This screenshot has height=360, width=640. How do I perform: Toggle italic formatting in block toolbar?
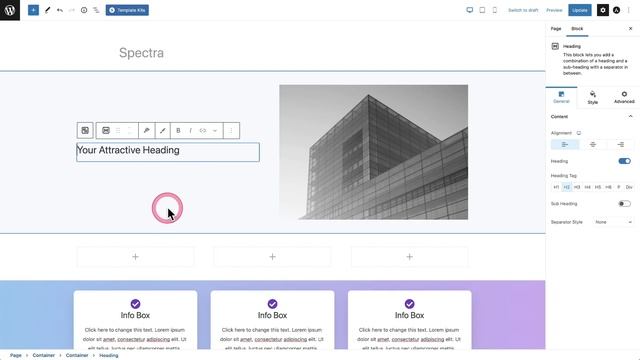(x=191, y=131)
